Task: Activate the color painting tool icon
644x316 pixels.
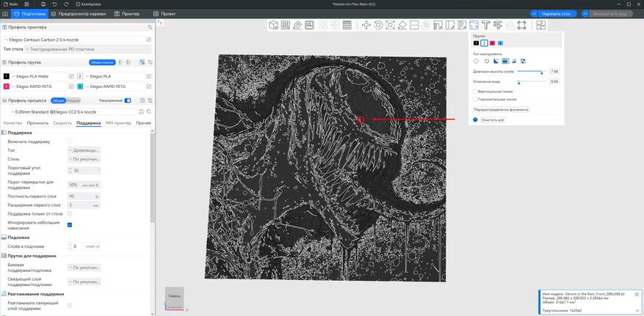Action: tap(474, 26)
